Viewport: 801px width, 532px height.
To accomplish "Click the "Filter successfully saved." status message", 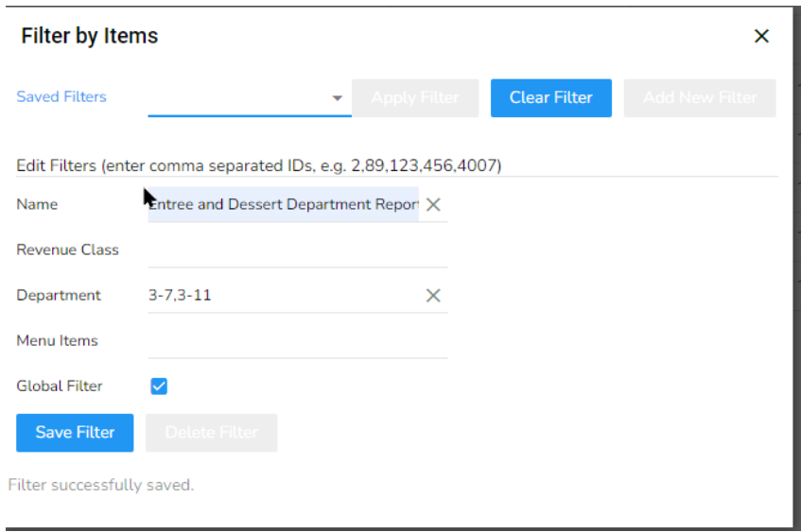I will [101, 485].
